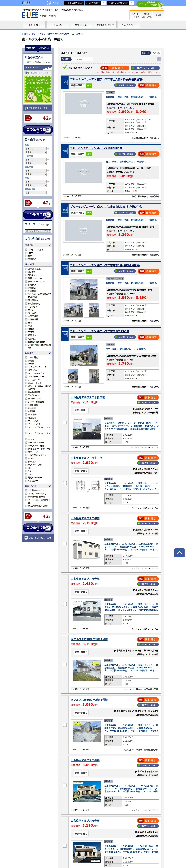Add 東南湖2棟 listing to 検討リスト
Screen dimensions: 186x868
click(125, 213)
